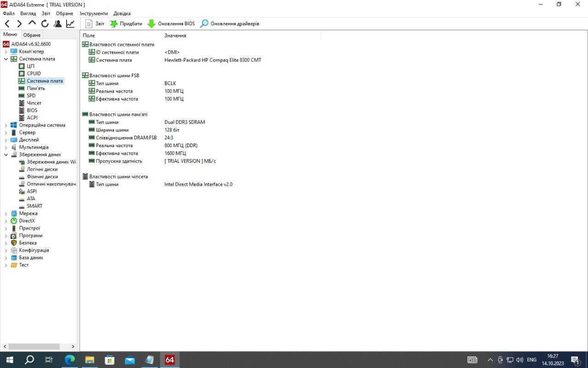This screenshot has height=368, width=588.
Task: Go back with the left arrow icon
Action: [7, 23]
